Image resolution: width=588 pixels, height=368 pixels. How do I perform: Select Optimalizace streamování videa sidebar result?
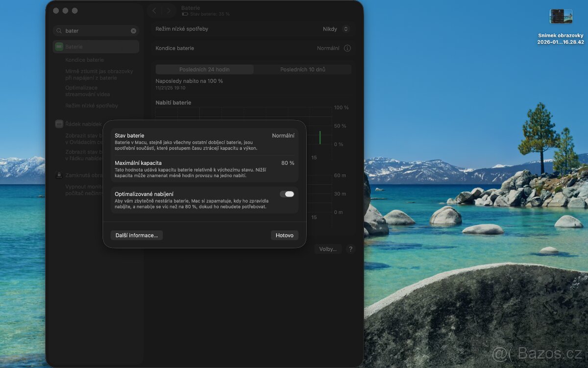click(x=88, y=91)
